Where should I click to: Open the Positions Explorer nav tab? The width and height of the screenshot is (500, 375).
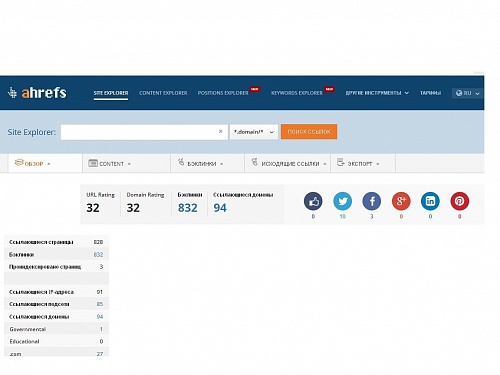click(223, 93)
